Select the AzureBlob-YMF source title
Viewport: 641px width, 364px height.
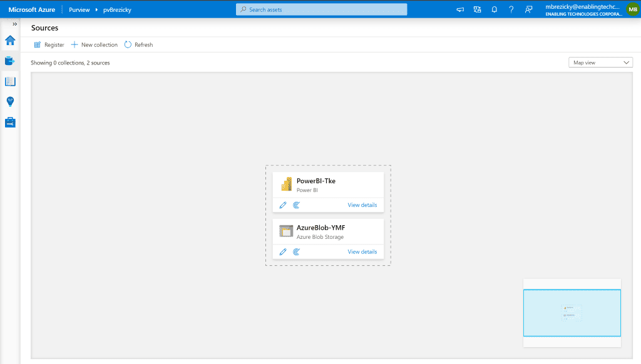pos(321,228)
